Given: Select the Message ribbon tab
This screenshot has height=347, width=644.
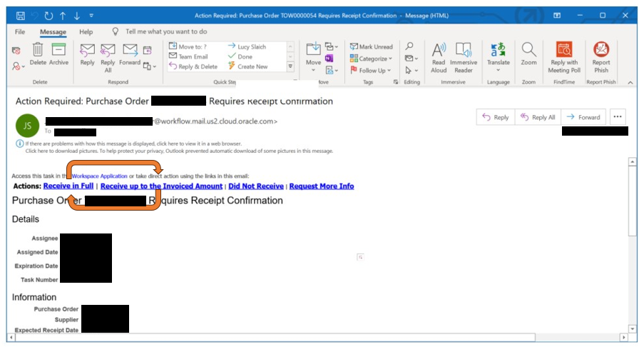Looking at the screenshot, I should pos(53,31).
